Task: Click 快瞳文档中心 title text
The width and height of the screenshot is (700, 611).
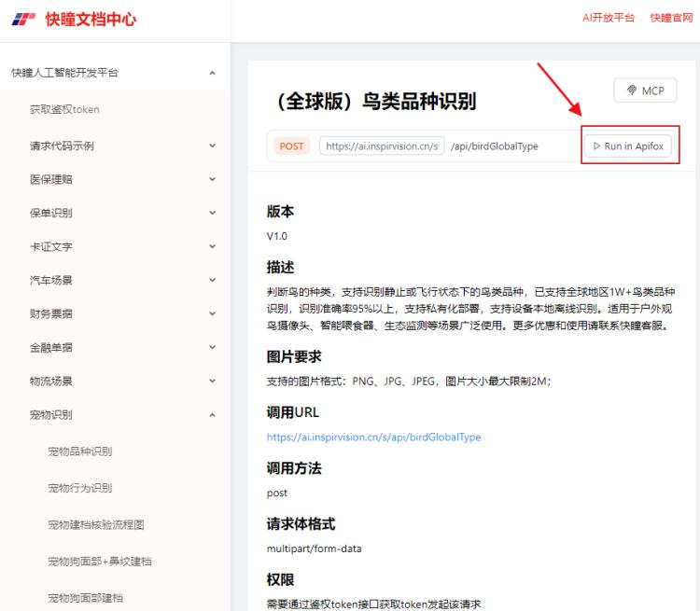Action: pyautogui.click(x=91, y=20)
